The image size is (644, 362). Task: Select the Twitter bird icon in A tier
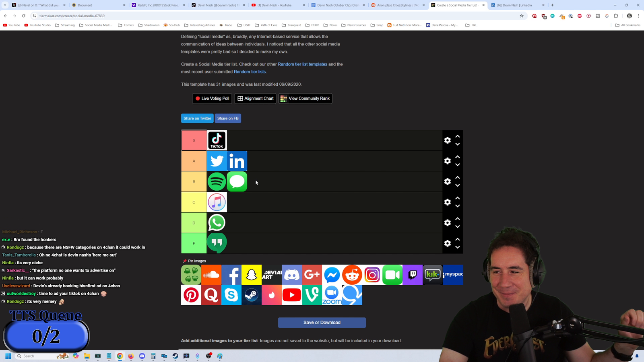(217, 161)
